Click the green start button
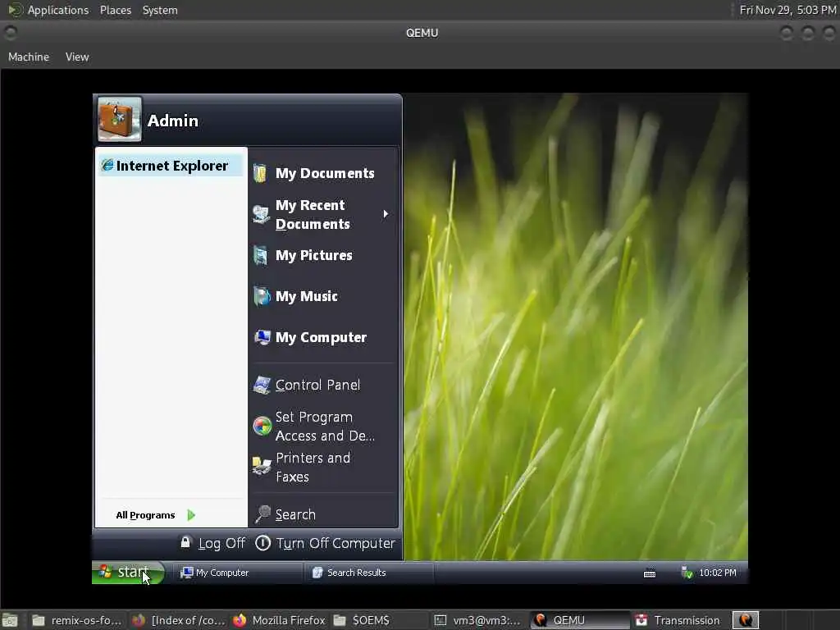840x630 pixels. pyautogui.click(x=127, y=572)
